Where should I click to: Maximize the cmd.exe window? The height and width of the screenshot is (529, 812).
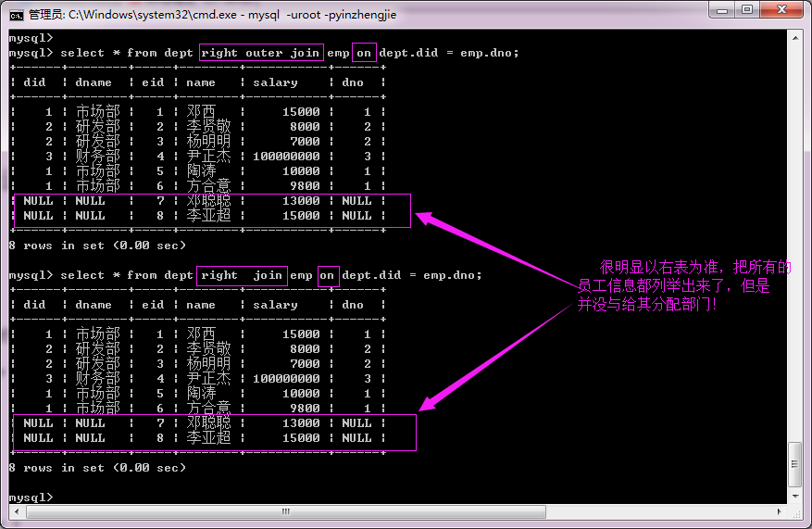tap(747, 10)
